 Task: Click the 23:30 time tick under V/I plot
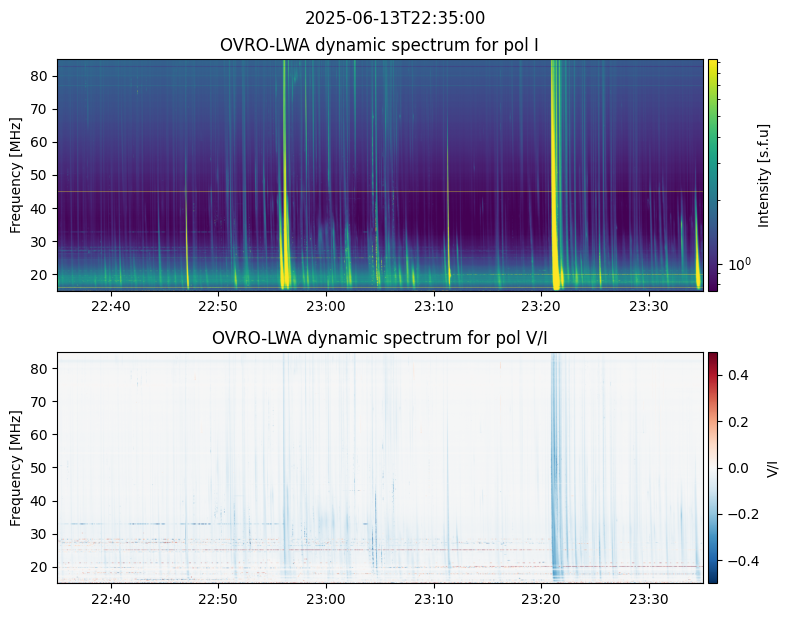coord(648,599)
